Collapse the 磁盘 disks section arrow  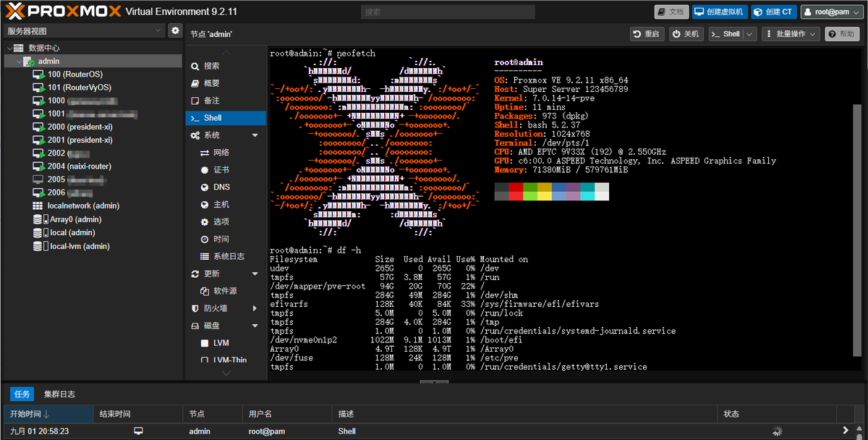coord(255,326)
